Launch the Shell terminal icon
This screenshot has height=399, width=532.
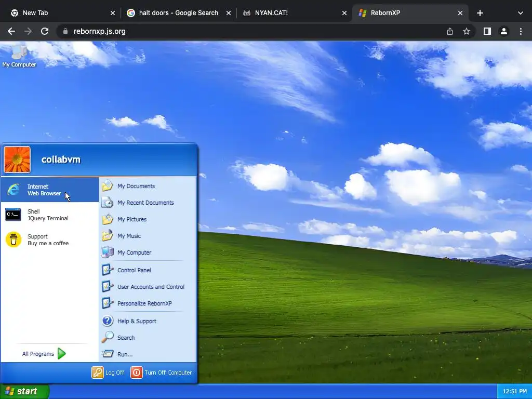[x=13, y=215]
